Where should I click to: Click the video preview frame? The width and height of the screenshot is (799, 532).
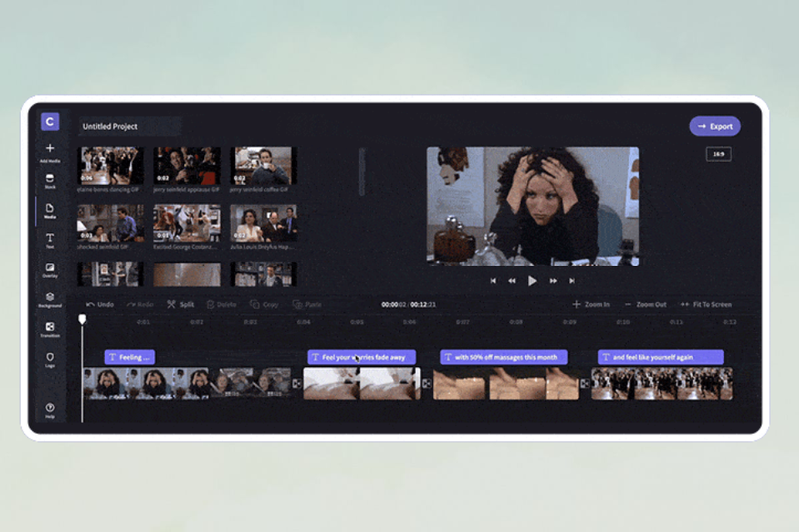point(533,207)
